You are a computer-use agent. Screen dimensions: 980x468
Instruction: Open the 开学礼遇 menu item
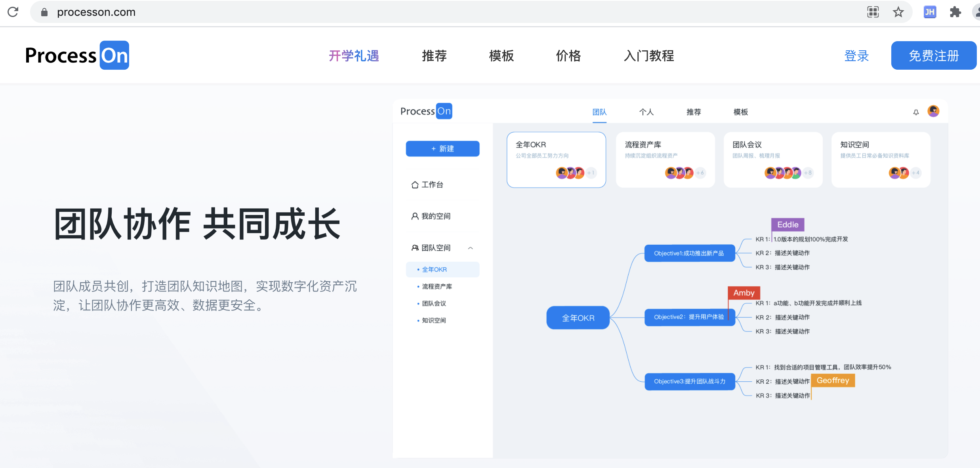pyautogui.click(x=354, y=56)
